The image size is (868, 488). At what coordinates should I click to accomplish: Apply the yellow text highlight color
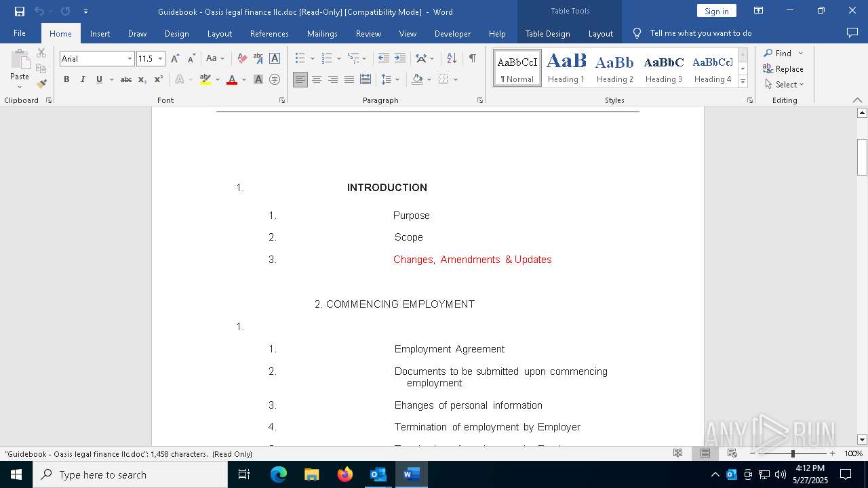coord(205,79)
